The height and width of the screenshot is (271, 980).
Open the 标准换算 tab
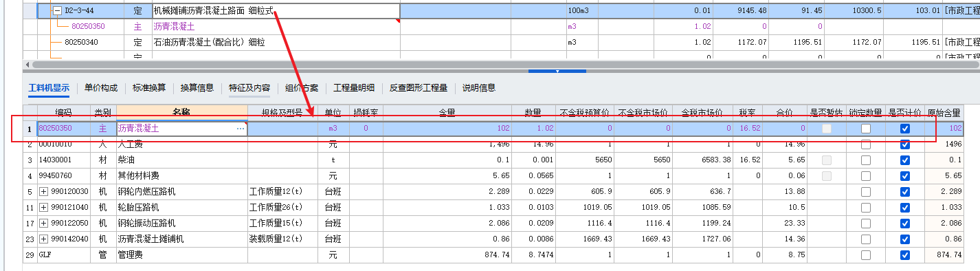149,88
